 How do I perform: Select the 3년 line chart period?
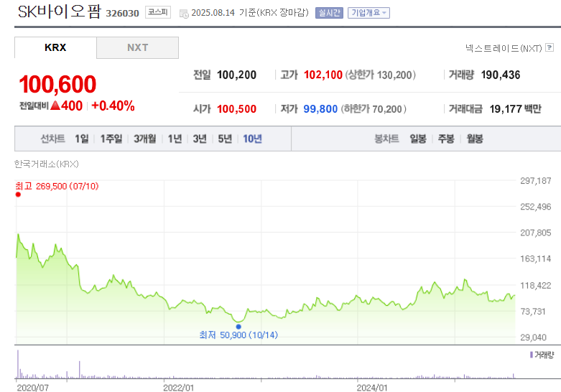tap(200, 139)
